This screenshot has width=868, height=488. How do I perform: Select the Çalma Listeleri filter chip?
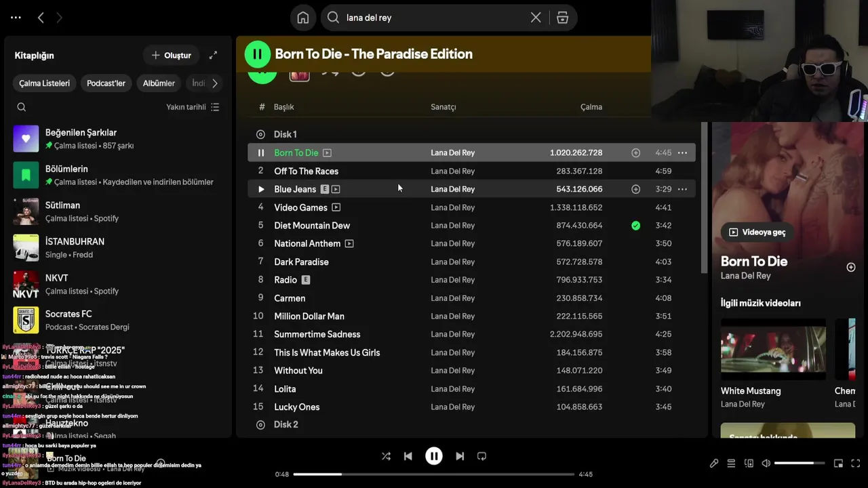point(44,83)
